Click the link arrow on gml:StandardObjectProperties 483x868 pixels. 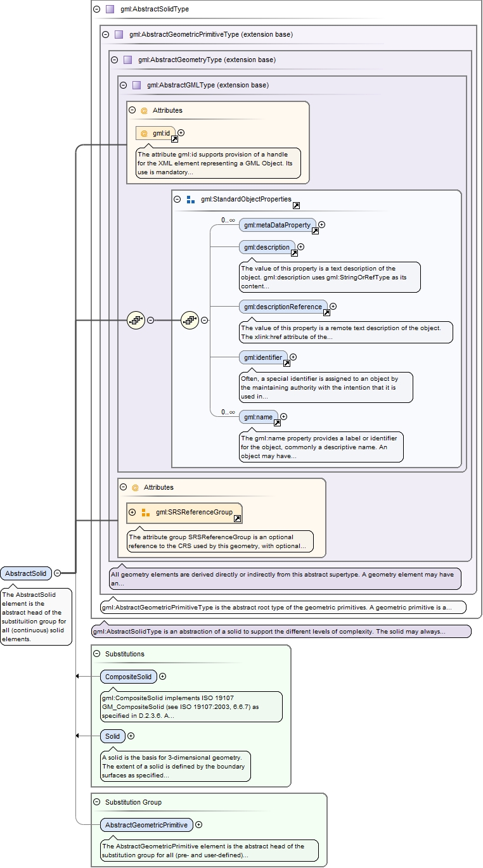pyautogui.click(x=296, y=206)
